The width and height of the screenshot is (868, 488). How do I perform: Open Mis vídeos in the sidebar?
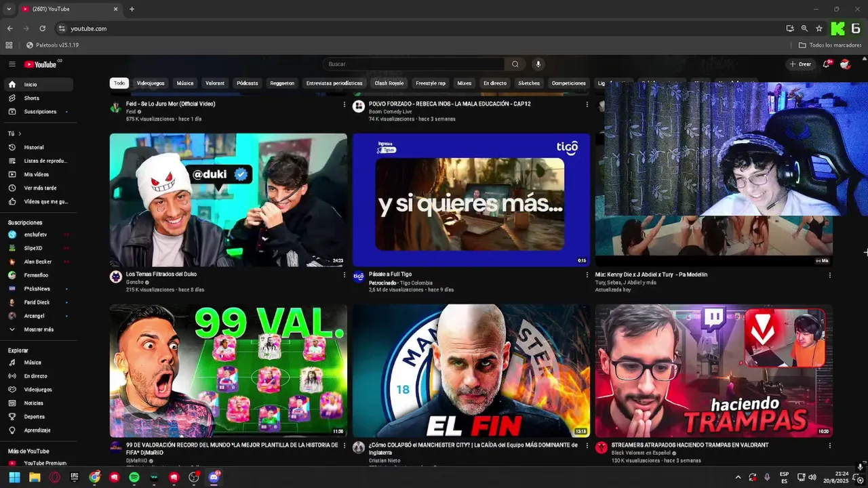(39, 174)
